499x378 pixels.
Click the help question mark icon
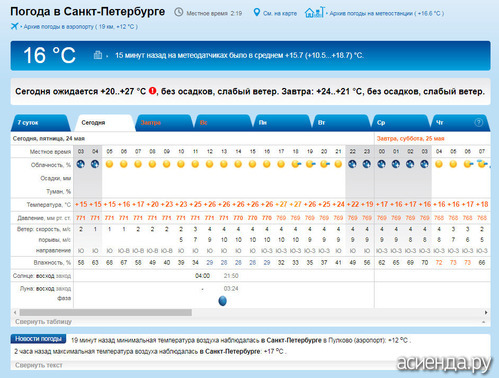point(478,122)
